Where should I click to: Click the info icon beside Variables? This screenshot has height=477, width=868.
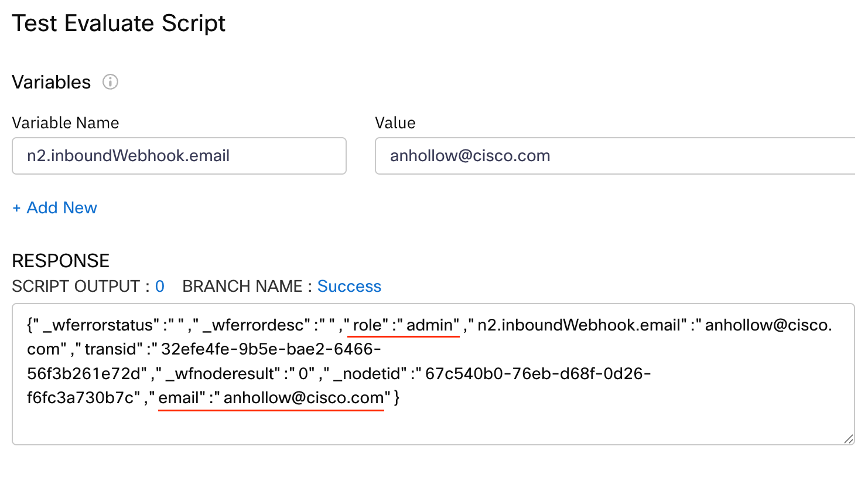click(110, 82)
